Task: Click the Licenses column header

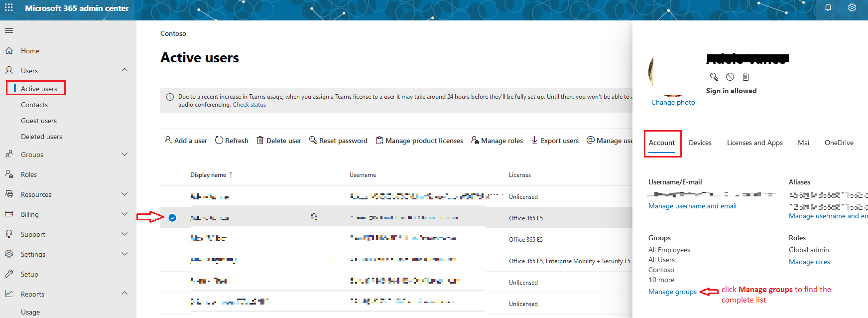Action: (520, 175)
